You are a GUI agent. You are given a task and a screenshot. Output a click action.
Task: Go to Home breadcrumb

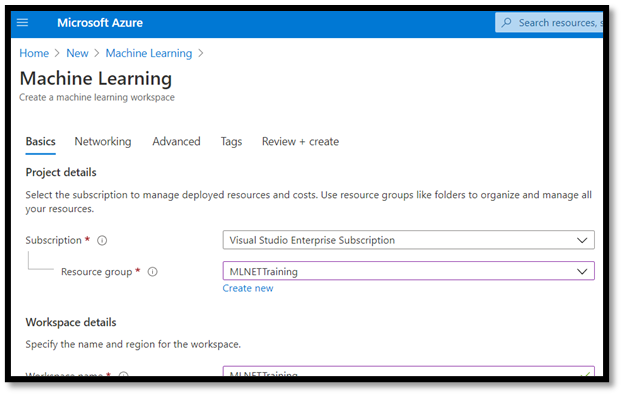pyautogui.click(x=34, y=53)
